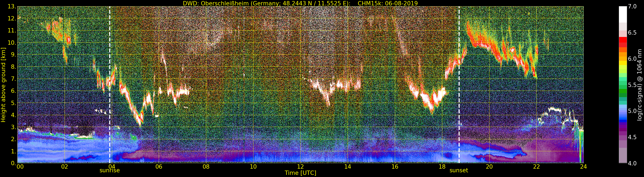Click the x-axis tick label '18'
The width and height of the screenshot is (644, 177).
(x=442, y=167)
